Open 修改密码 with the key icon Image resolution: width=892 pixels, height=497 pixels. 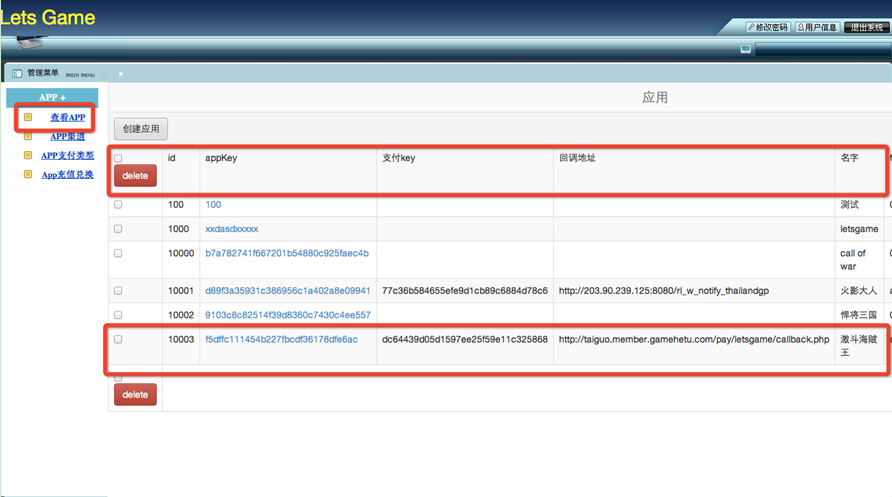(x=767, y=27)
